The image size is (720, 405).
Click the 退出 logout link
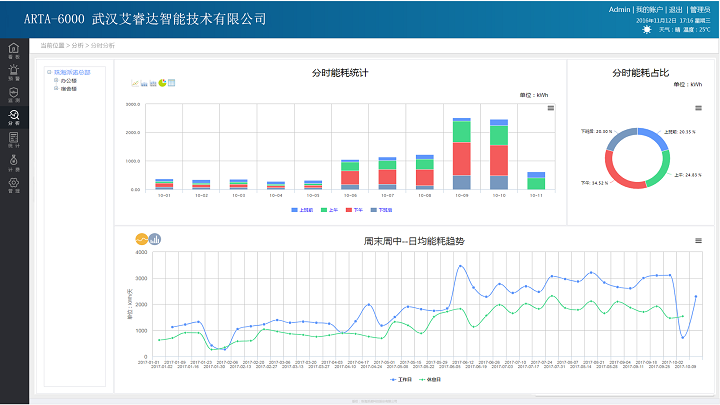pyautogui.click(x=676, y=9)
